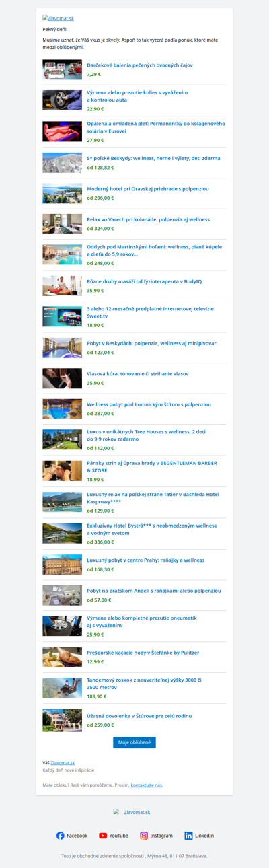Click the barber beard trim thumbnail
Viewport: 269px width, 868px height.
pos(62,470)
